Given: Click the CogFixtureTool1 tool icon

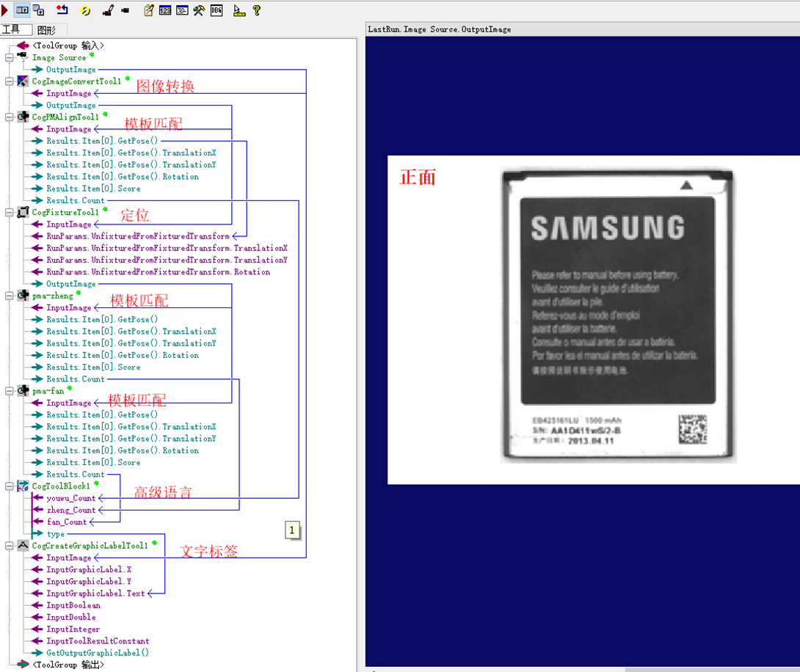Looking at the screenshot, I should (x=23, y=212).
